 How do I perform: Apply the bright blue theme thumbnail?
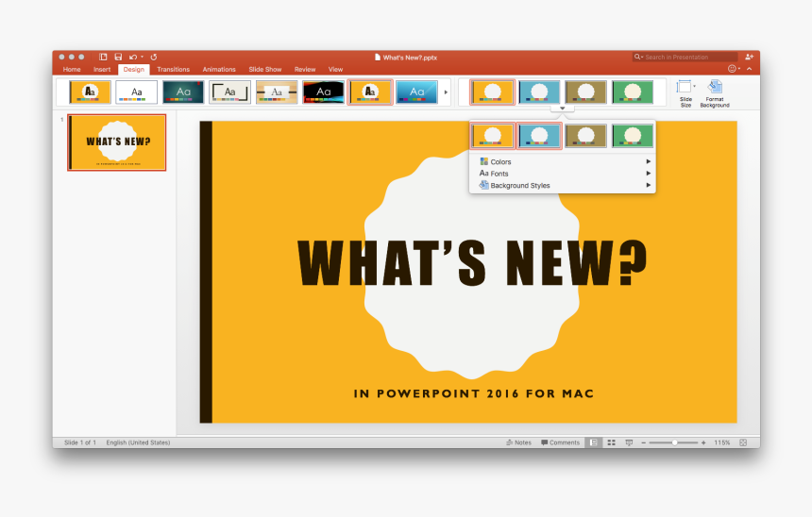(416, 92)
